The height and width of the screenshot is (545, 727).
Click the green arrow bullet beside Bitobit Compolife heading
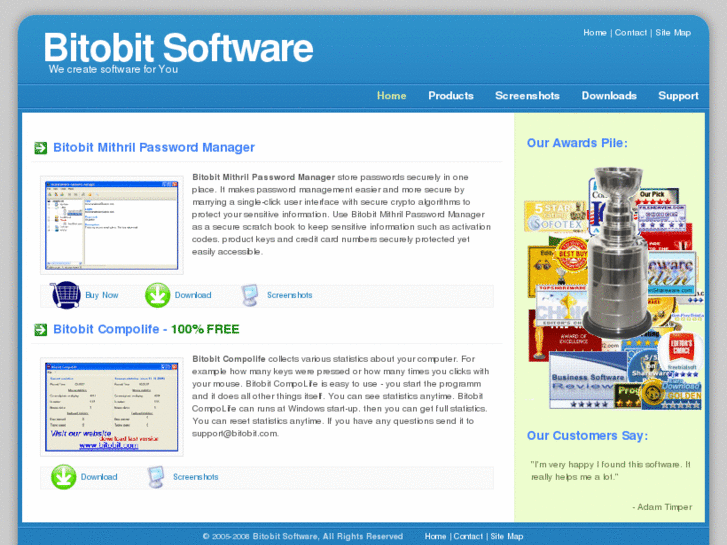point(41,330)
